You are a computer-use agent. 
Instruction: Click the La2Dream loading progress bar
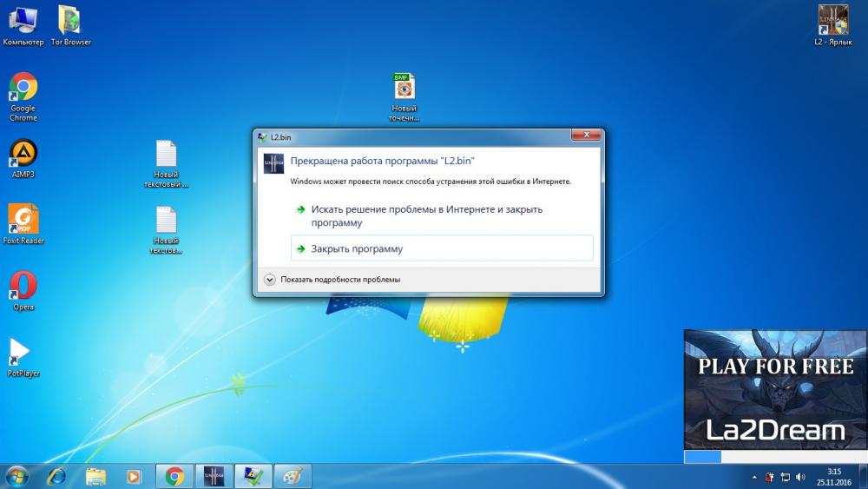coord(775,456)
